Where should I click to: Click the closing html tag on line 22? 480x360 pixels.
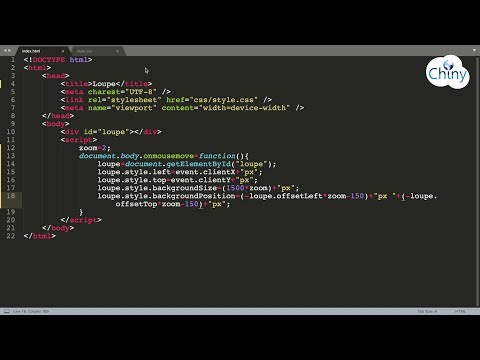(x=40, y=236)
